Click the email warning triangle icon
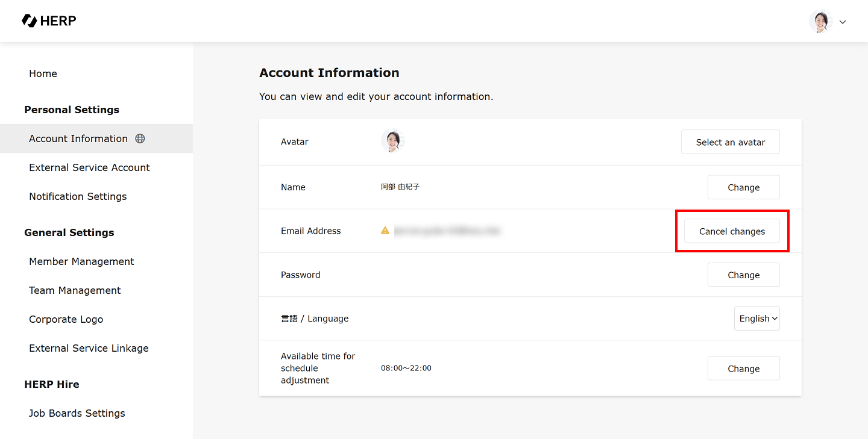This screenshot has height=439, width=868. (385, 230)
